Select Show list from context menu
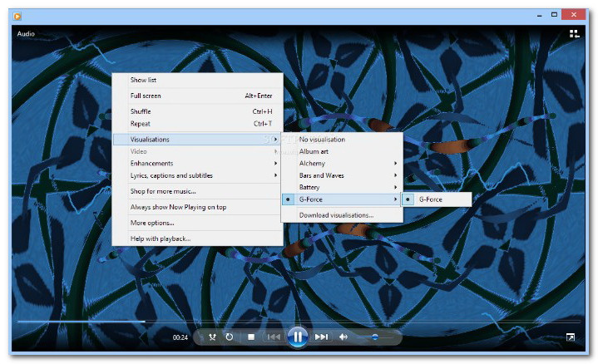Screen dimensions: 598x364 [143, 80]
